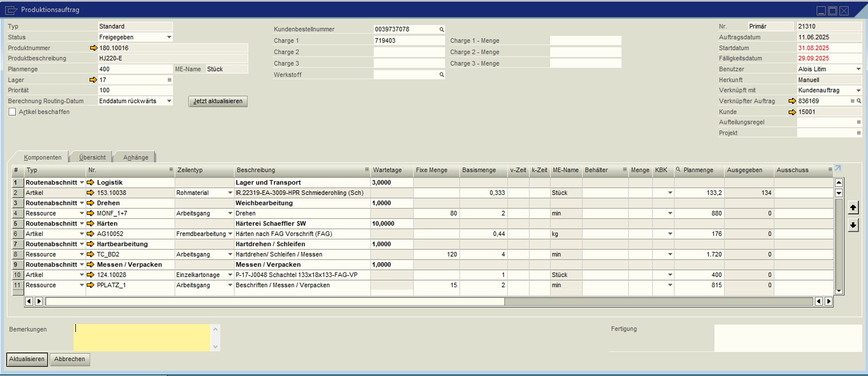This screenshot has height=376, width=868.
Task: Open the Verknüpft mit dropdown
Action: (x=858, y=90)
